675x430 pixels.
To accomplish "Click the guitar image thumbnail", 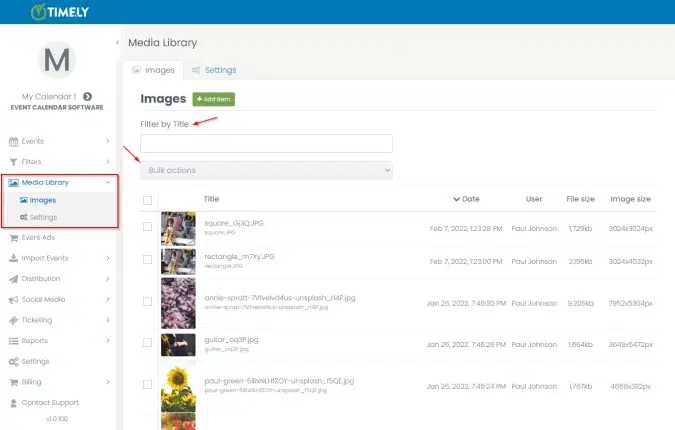I will (x=178, y=345).
